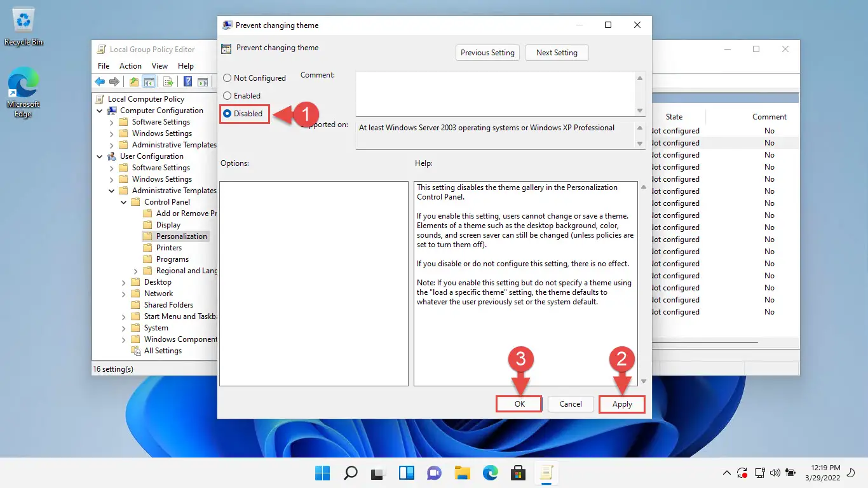The image size is (868, 488).
Task: Launch Microsoft Edge from the taskbar
Action: coord(490,473)
